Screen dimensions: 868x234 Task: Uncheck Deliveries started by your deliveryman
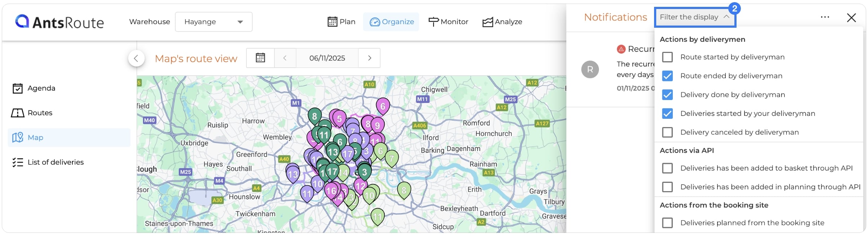[x=667, y=113]
